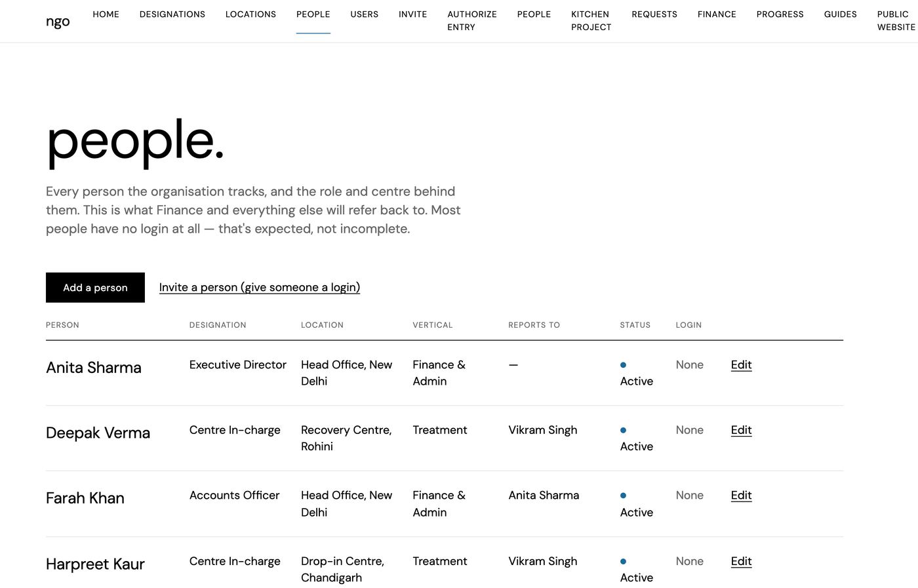This screenshot has width=918, height=588.
Task: Edit Anita Sharma's record
Action: (741, 365)
